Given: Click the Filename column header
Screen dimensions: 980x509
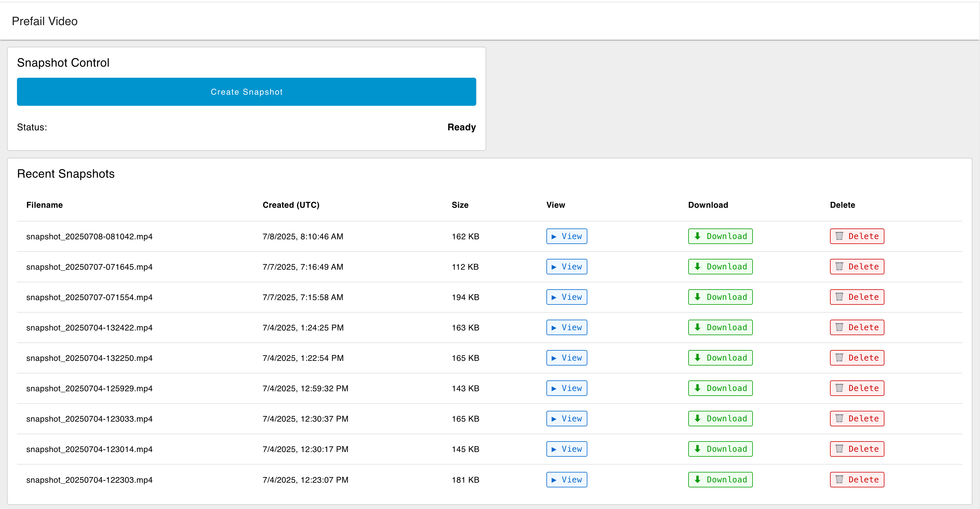Looking at the screenshot, I should 44,205.
